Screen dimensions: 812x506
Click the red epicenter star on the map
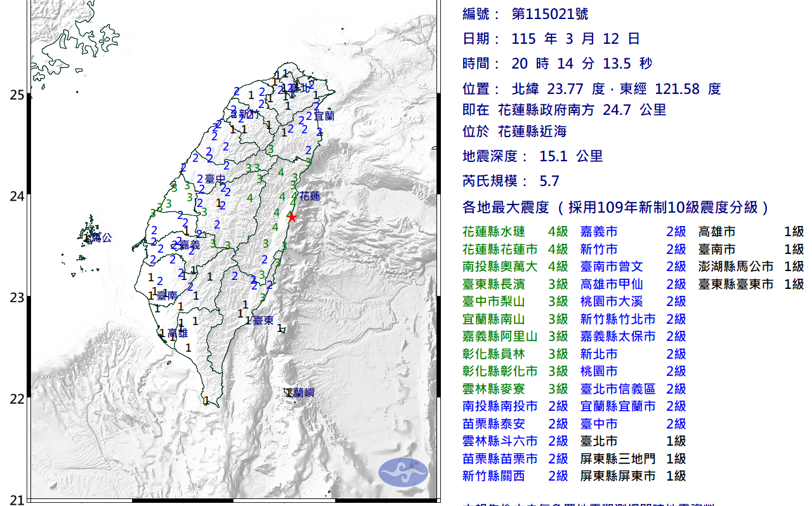[x=292, y=217]
